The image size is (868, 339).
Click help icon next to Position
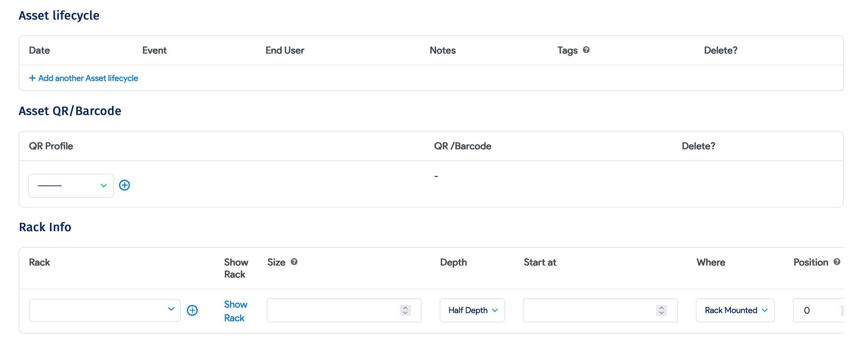pyautogui.click(x=837, y=262)
